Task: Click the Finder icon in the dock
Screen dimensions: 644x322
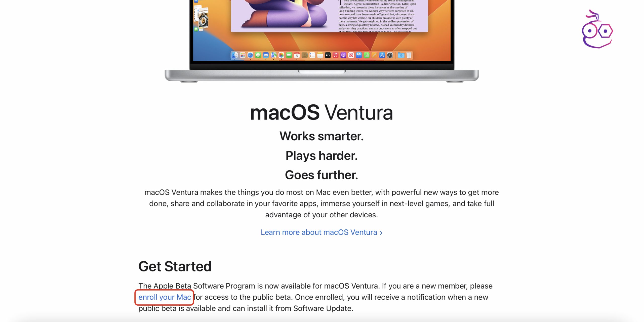Action: pos(235,55)
